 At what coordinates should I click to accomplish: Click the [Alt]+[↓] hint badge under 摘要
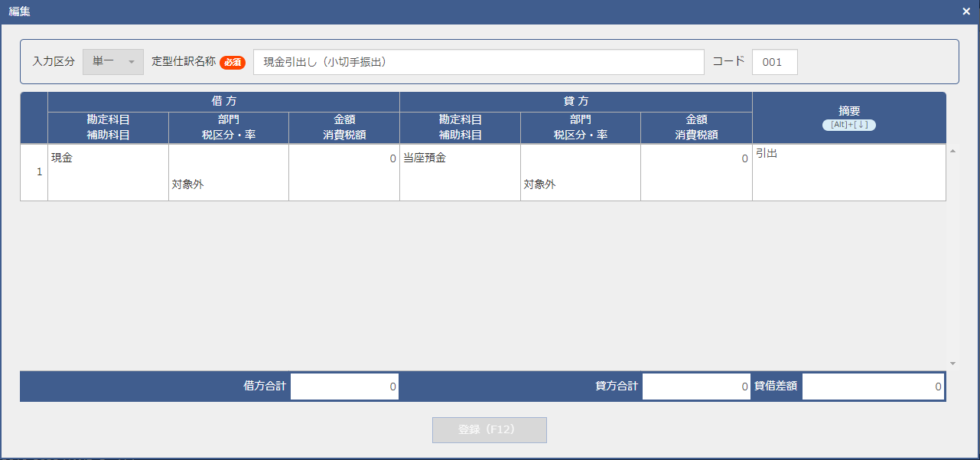849,125
